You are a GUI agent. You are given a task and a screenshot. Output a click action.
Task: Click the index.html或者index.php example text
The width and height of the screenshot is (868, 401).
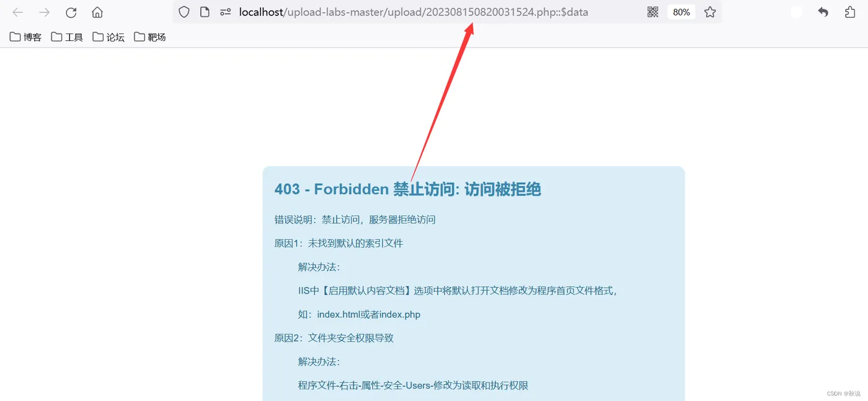[369, 314]
